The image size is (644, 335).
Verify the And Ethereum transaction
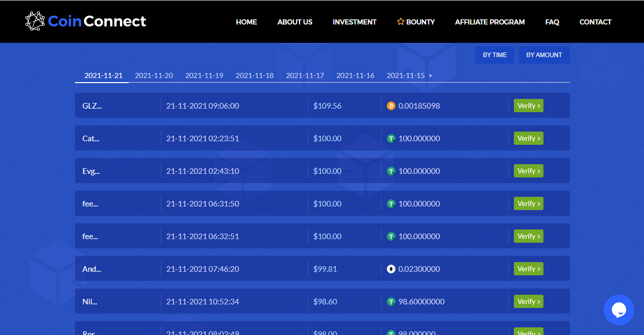click(529, 269)
